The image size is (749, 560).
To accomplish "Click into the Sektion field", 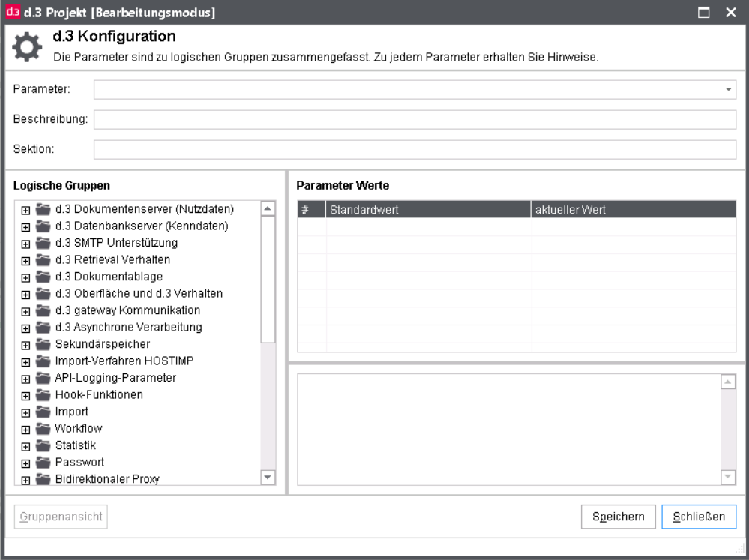I will [x=415, y=149].
